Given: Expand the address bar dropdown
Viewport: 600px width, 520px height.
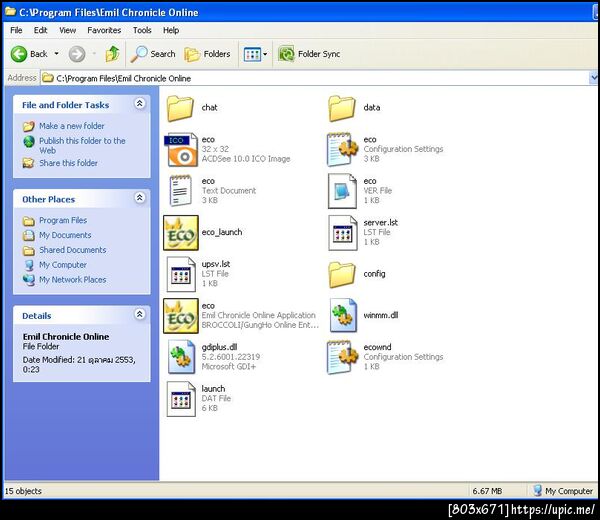Looking at the screenshot, I should click(593, 78).
